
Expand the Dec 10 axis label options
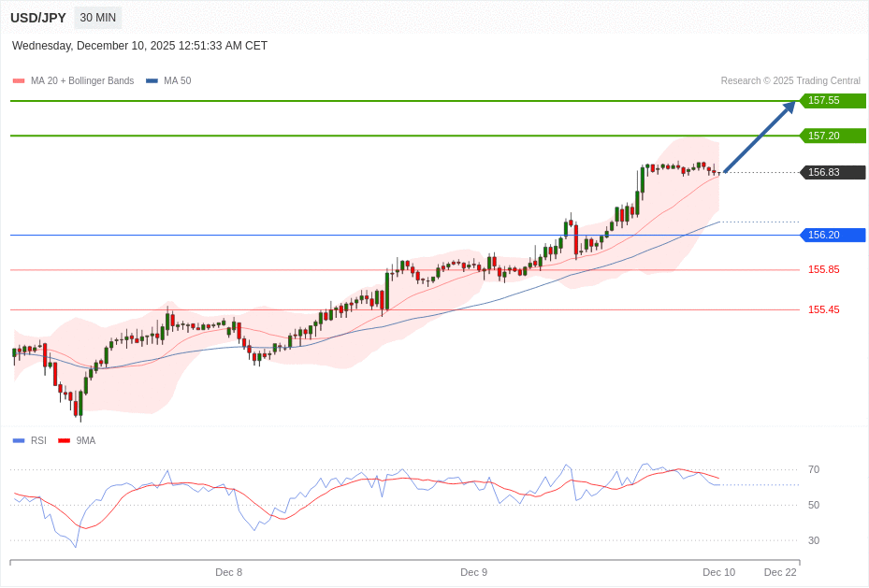(719, 572)
